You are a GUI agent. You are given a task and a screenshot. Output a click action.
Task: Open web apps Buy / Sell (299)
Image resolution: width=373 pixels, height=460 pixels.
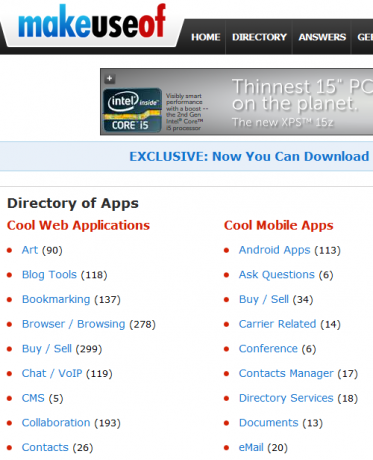(47, 349)
